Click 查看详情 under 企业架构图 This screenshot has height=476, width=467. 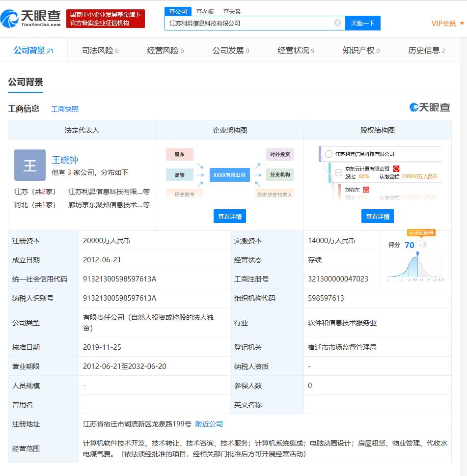230,217
